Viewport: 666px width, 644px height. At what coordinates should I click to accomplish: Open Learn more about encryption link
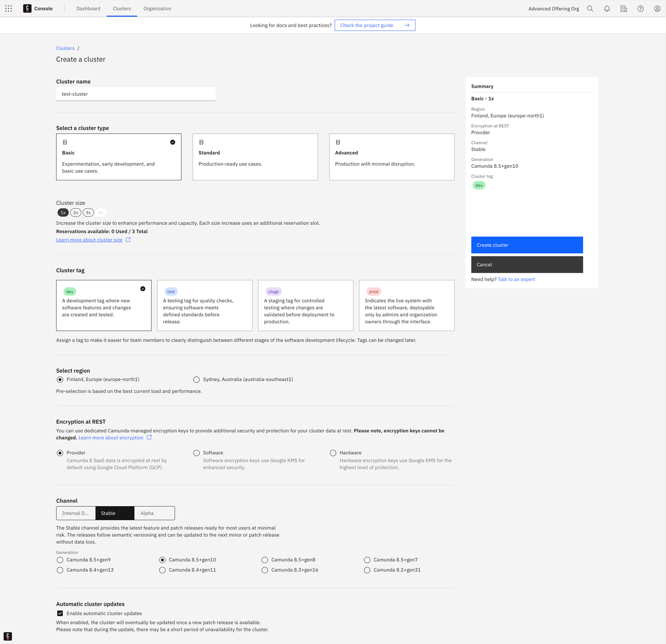pos(111,438)
